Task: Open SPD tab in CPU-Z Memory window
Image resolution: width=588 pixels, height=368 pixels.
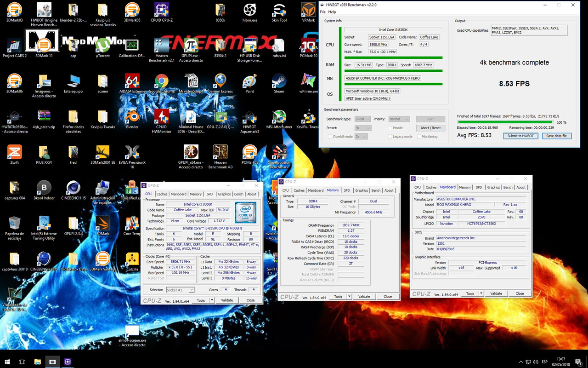Action: tap(347, 190)
